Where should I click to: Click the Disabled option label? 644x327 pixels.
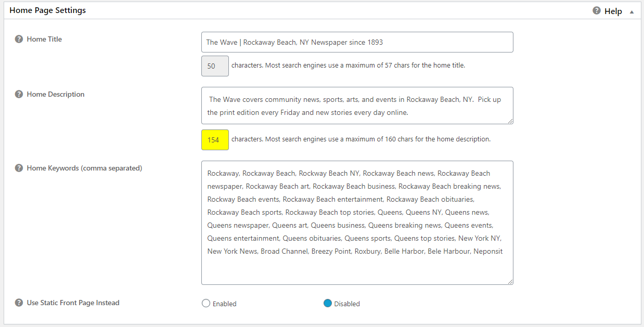click(347, 304)
